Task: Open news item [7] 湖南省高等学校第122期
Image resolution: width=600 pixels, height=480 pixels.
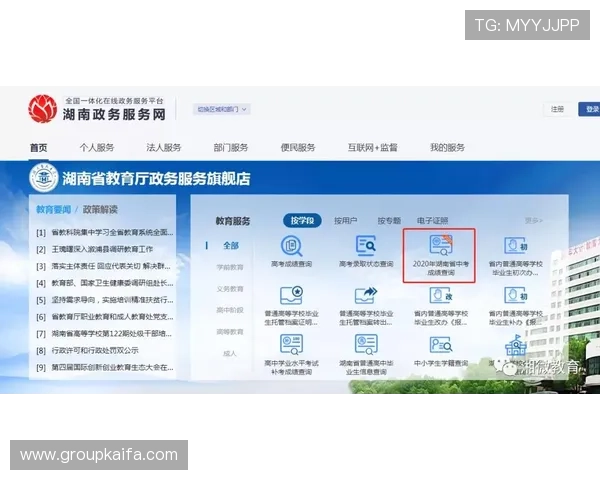Action: pos(104,334)
